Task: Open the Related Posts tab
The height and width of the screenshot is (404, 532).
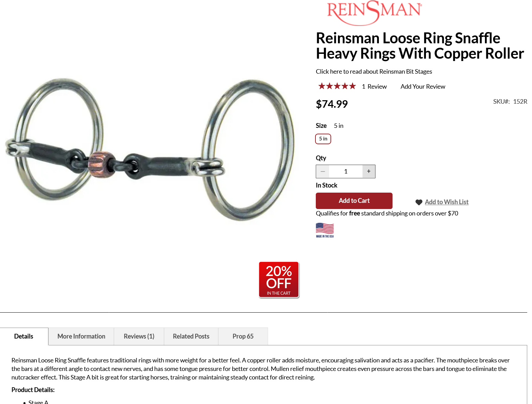Action: pyautogui.click(x=191, y=336)
